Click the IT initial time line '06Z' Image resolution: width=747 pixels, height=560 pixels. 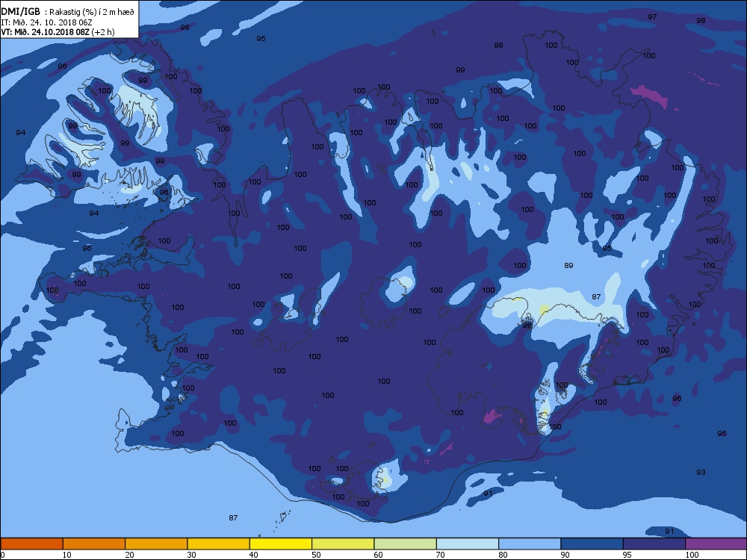pyautogui.click(x=46, y=22)
